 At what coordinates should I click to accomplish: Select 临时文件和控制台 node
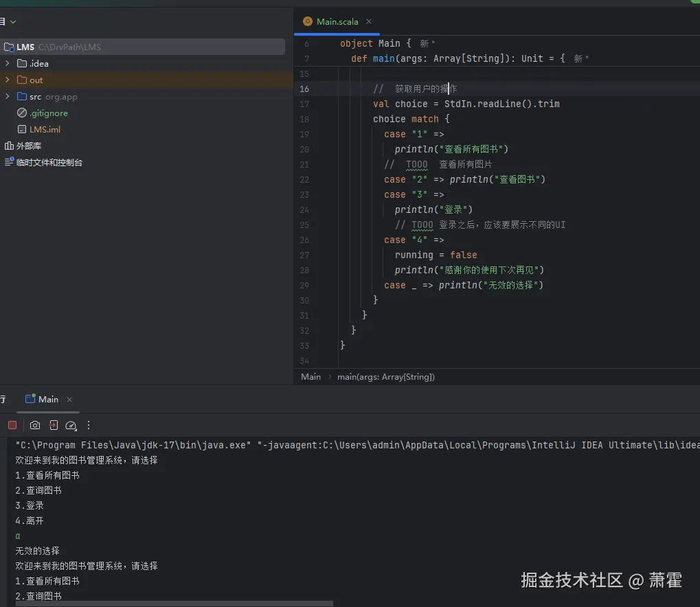(49, 163)
